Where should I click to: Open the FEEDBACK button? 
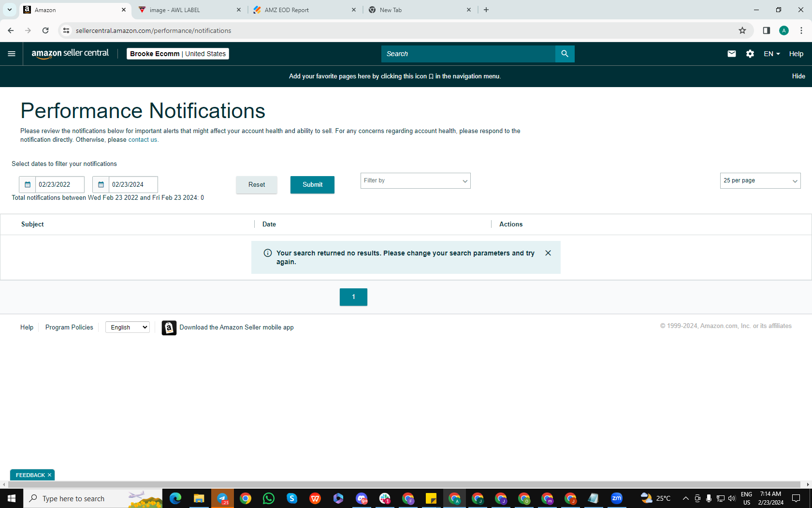coord(30,475)
